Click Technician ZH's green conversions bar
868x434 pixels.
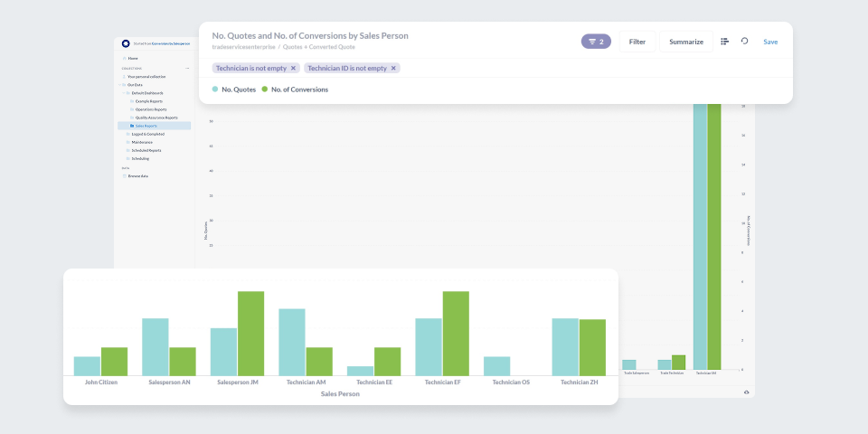pos(592,347)
